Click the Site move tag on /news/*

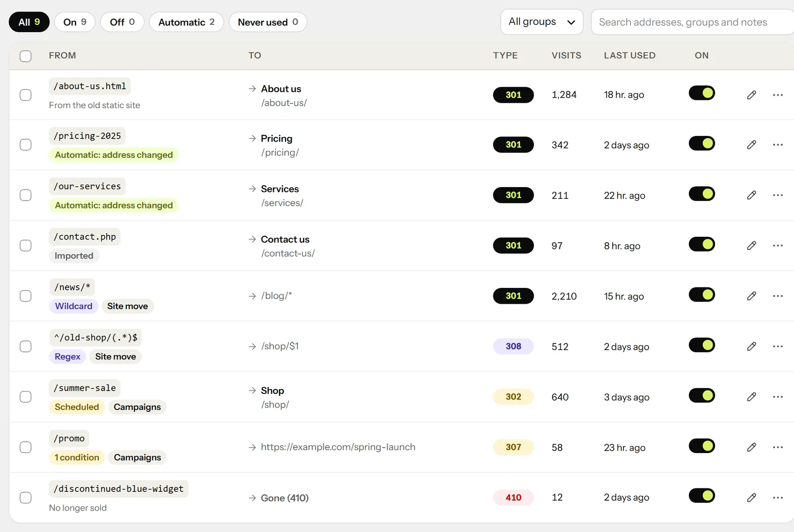[128, 306]
